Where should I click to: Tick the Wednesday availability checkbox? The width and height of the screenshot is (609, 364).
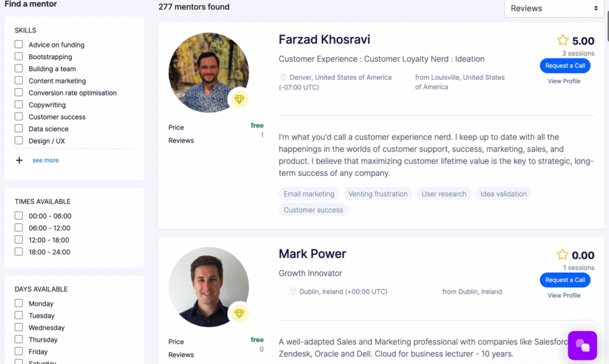tap(19, 327)
